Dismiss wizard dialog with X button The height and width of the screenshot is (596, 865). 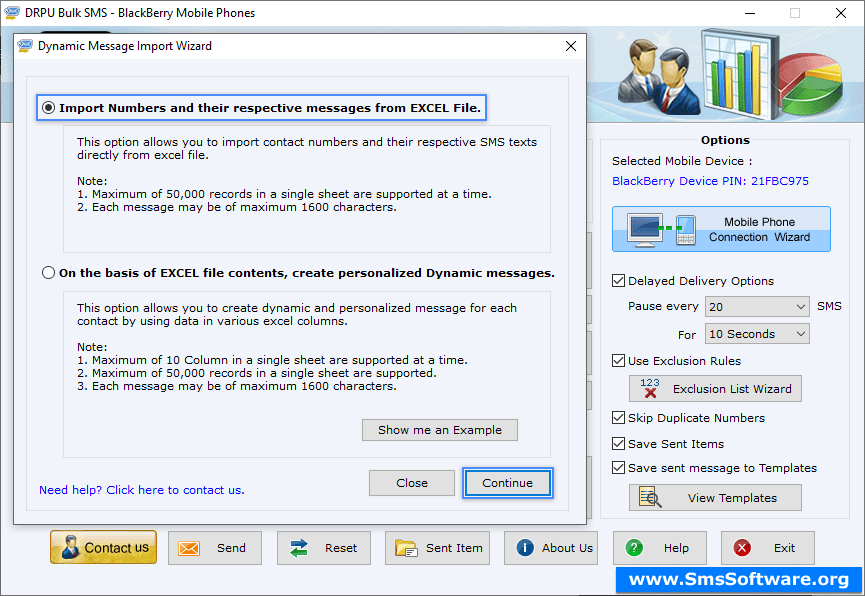pos(571,46)
